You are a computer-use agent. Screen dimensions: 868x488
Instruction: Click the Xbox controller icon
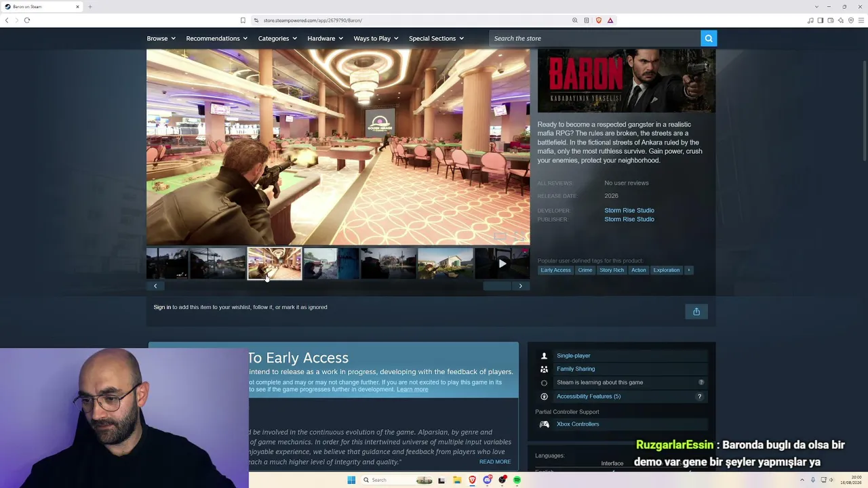(544, 424)
